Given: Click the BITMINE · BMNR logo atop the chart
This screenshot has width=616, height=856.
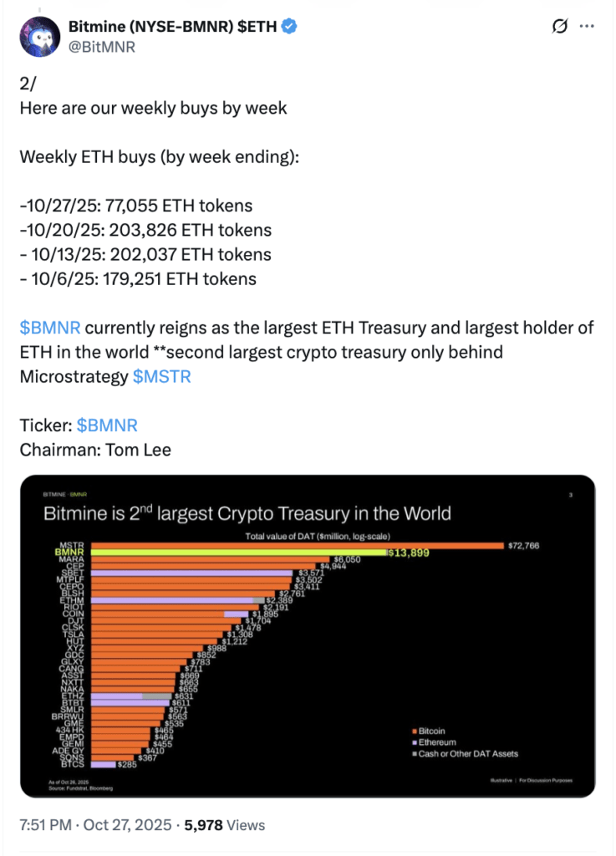Looking at the screenshot, I should [x=65, y=495].
